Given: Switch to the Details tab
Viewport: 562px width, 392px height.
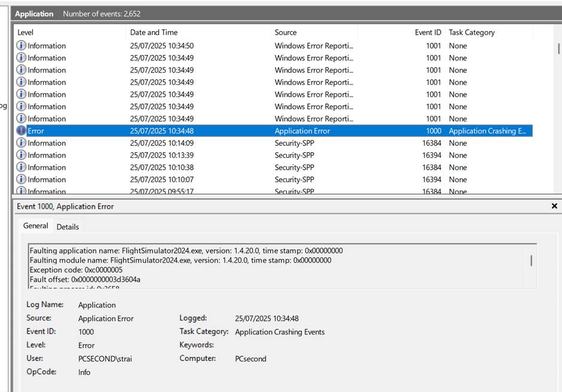Looking at the screenshot, I should tap(68, 227).
